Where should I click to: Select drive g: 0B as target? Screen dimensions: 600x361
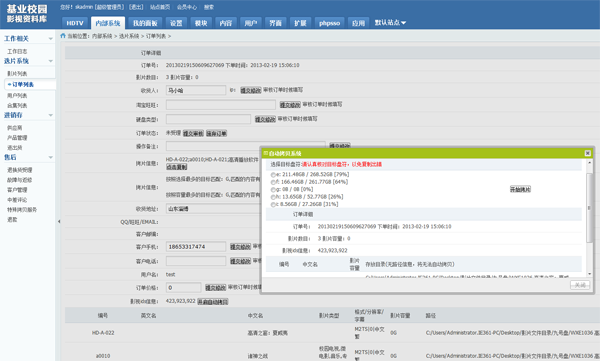[x=273, y=189]
